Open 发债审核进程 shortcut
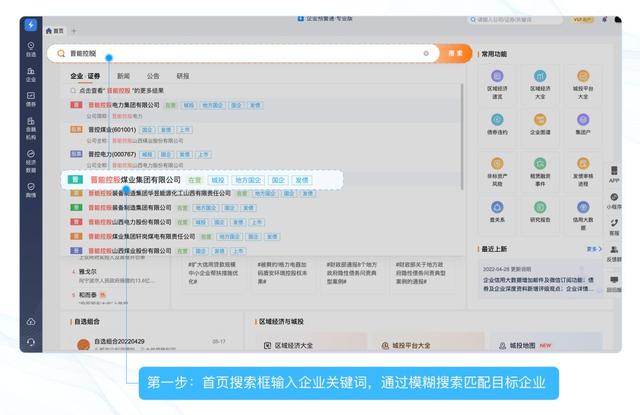Image resolution: width=640 pixels, height=415 pixels. point(583,172)
